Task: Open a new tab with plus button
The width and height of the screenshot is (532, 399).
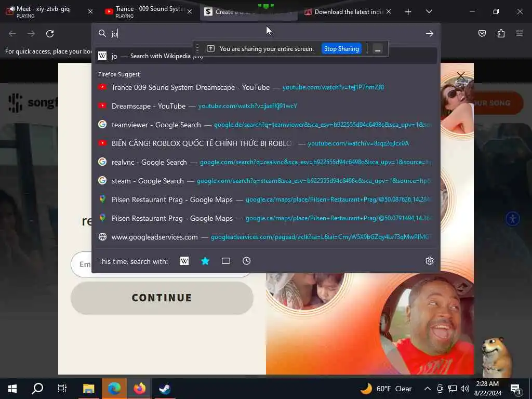Action: pos(408,12)
